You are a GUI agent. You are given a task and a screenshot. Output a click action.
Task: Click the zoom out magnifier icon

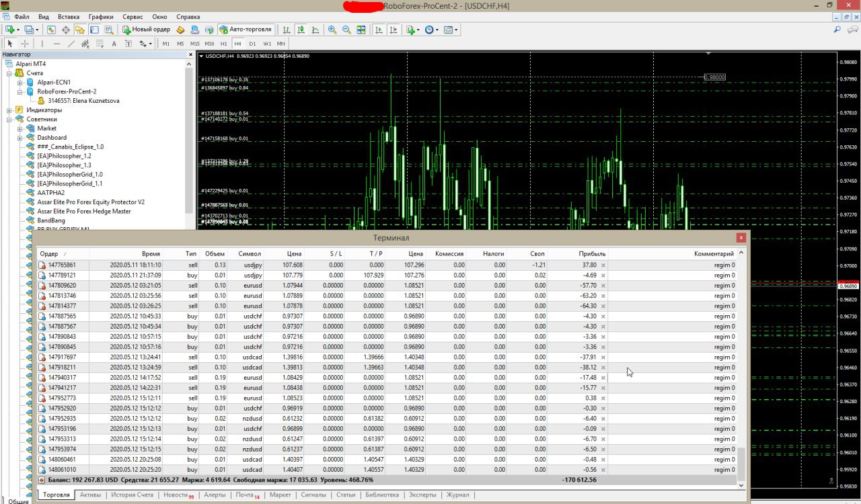tap(346, 30)
